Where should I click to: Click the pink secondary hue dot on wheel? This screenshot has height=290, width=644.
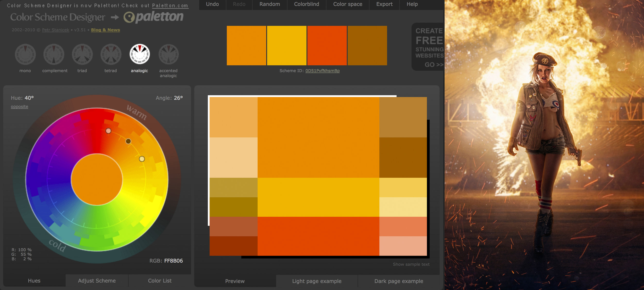(x=108, y=131)
